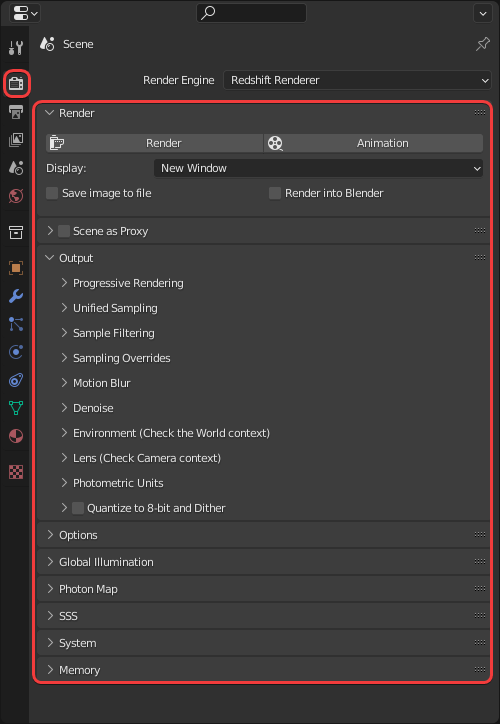
Task: Open Material properties sphere icon
Action: click(x=16, y=435)
